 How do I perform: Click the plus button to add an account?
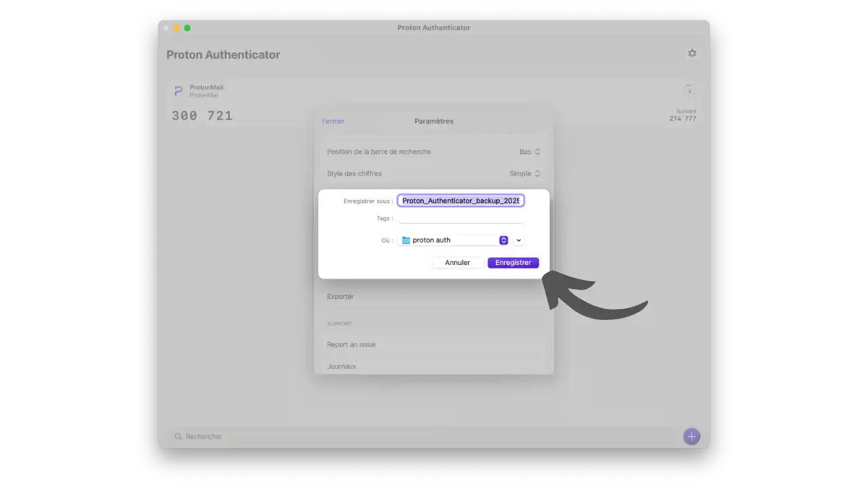(691, 436)
